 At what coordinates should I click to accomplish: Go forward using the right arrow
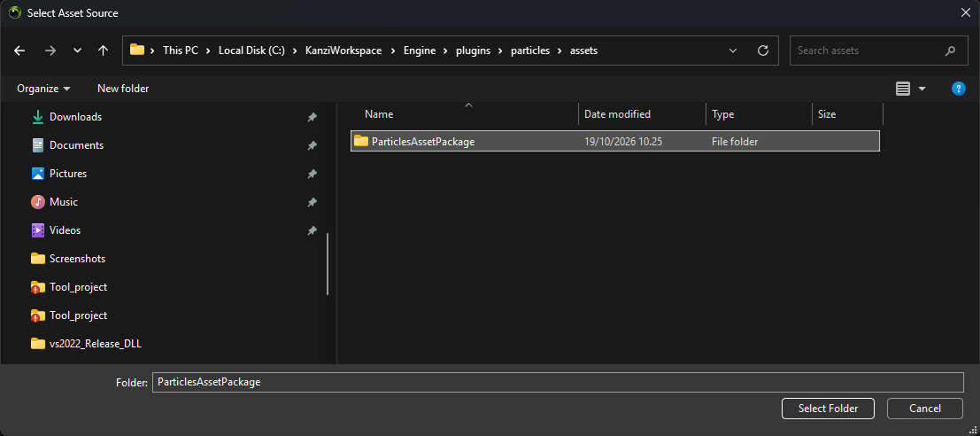tap(50, 51)
